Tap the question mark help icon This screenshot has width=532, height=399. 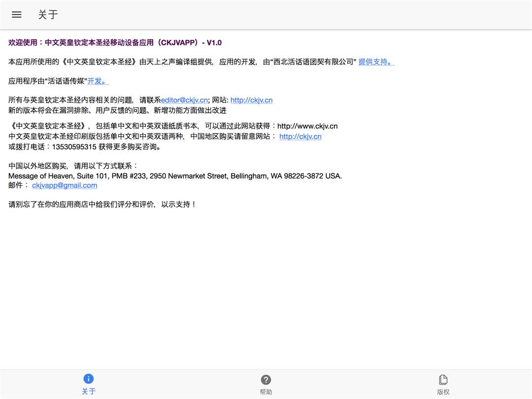click(266, 380)
